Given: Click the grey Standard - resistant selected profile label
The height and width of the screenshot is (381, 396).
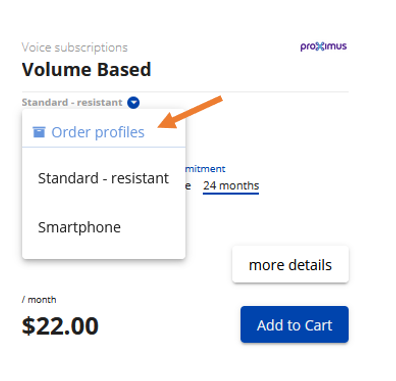Looking at the screenshot, I should (x=72, y=102).
